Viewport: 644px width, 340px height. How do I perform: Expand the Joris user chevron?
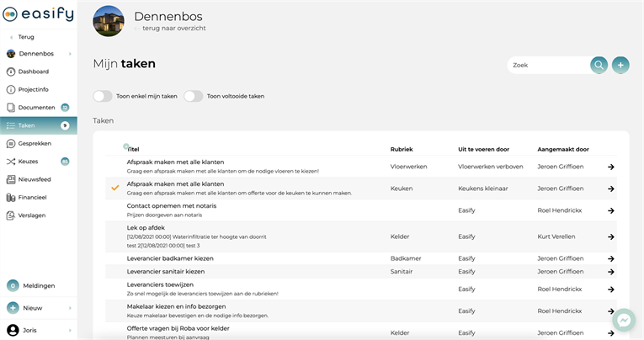pos(70,330)
